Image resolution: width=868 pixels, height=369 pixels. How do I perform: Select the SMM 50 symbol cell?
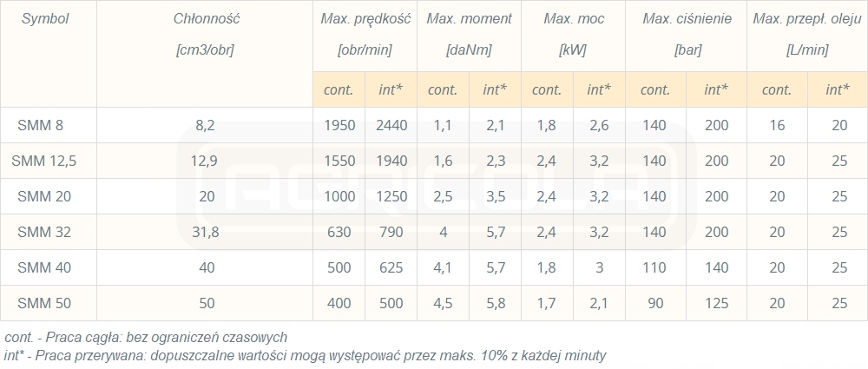coord(40,303)
